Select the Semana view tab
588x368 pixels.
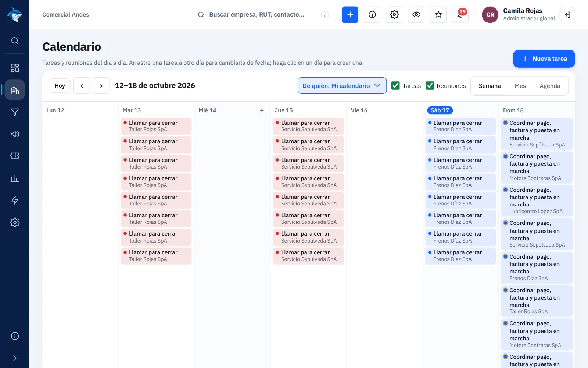click(x=490, y=86)
